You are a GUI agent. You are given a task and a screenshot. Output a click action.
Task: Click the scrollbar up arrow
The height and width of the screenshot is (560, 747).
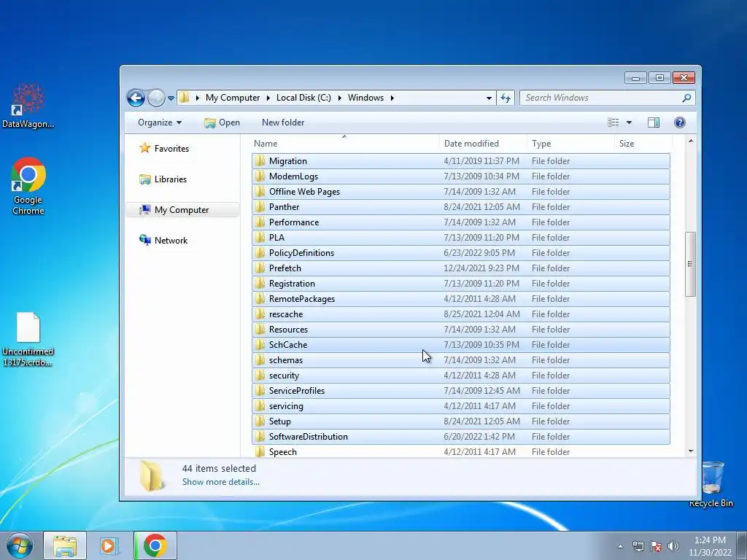(x=691, y=141)
